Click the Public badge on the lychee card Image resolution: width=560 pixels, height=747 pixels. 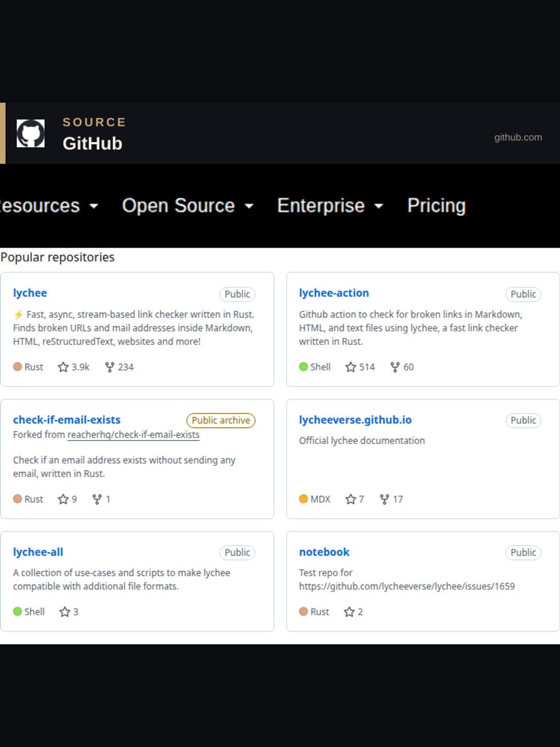pyautogui.click(x=237, y=294)
